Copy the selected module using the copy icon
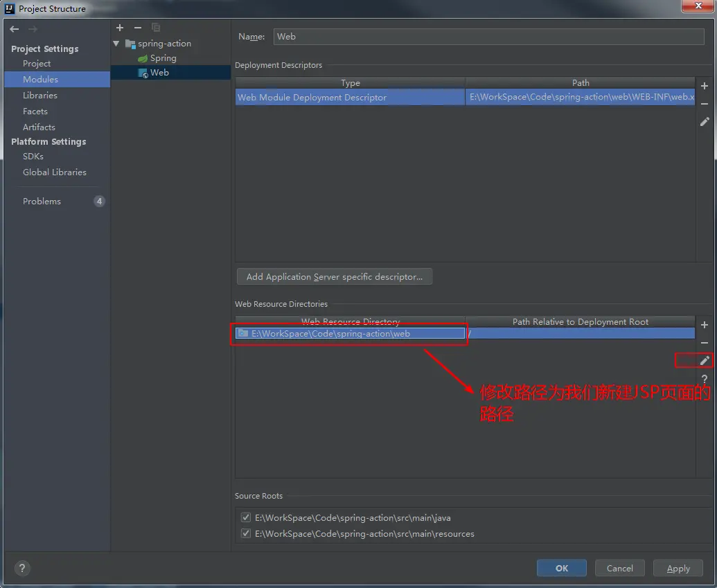 click(156, 28)
